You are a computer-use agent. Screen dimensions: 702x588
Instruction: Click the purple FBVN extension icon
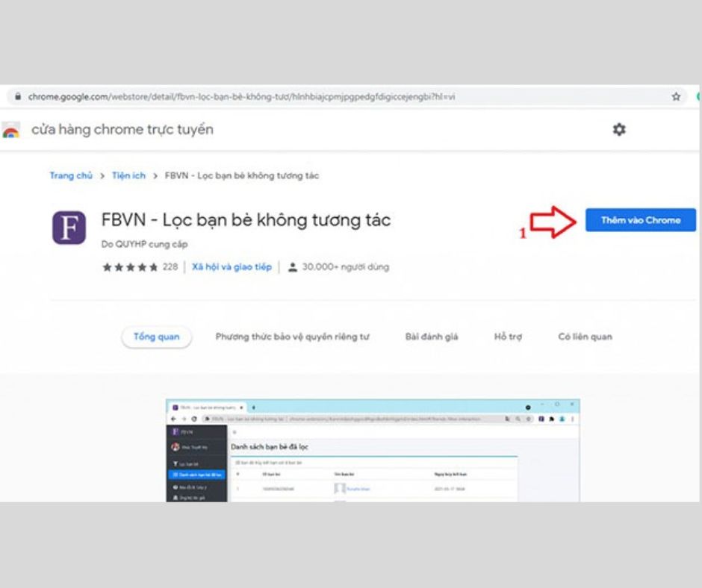[69, 228]
